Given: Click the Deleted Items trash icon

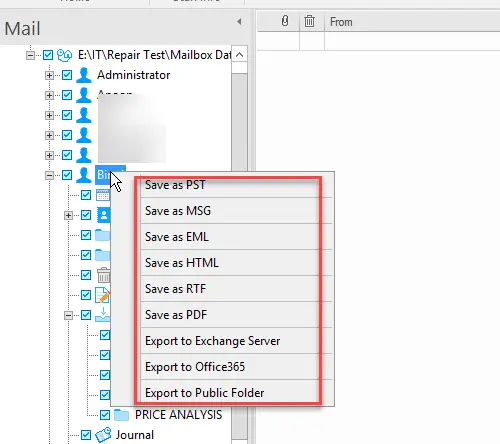Looking at the screenshot, I should pos(104,275).
